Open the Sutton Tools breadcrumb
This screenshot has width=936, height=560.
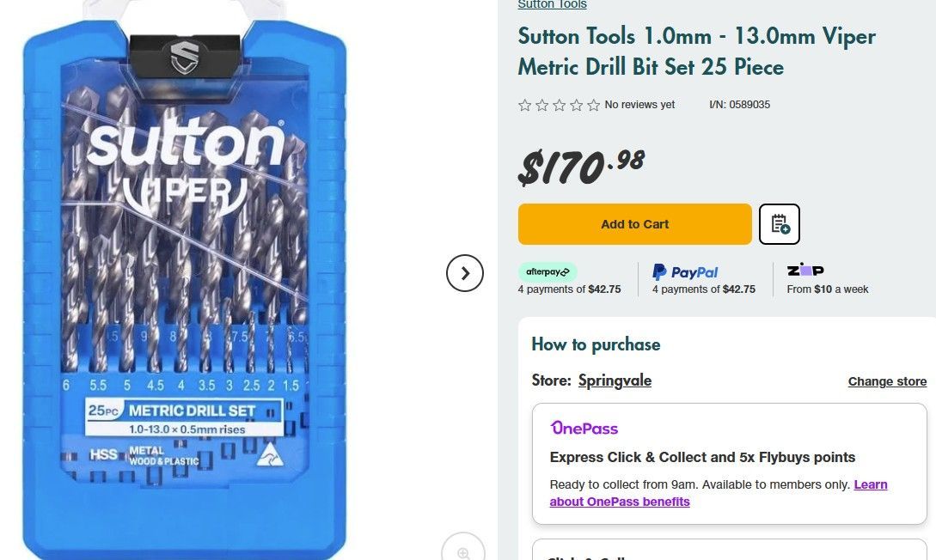(551, 4)
